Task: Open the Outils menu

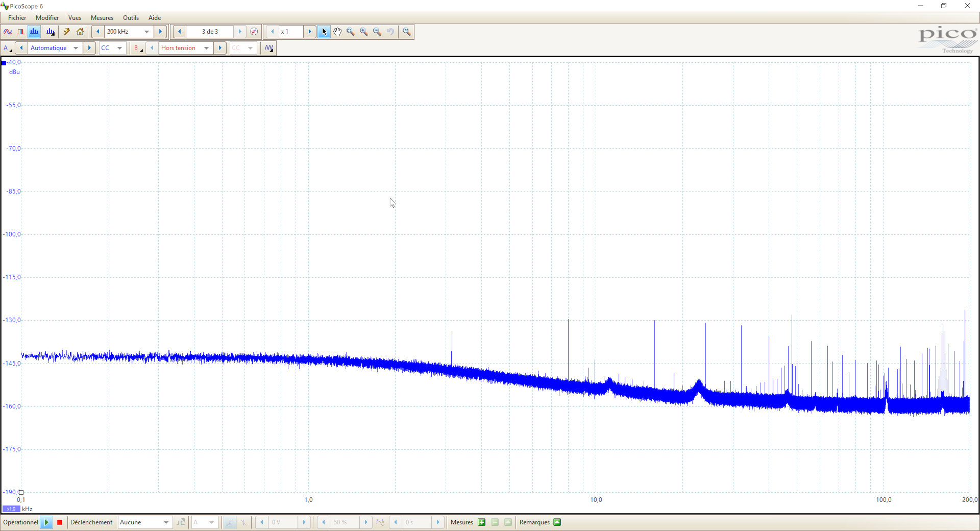Action: (131, 18)
